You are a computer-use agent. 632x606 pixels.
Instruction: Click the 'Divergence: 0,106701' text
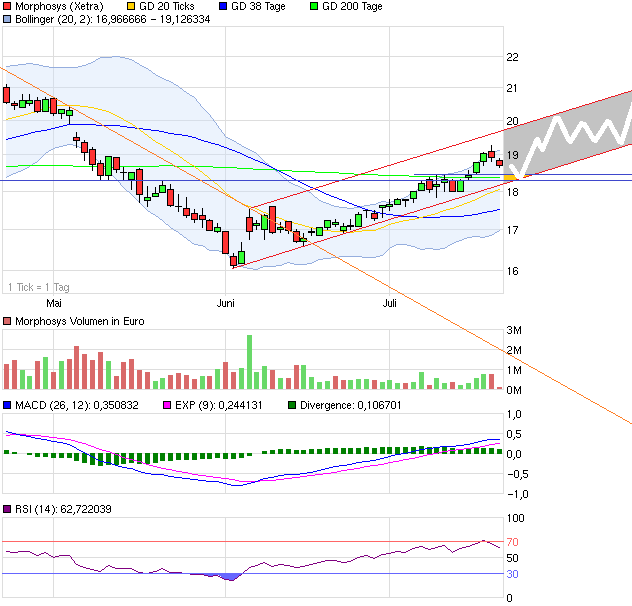pyautogui.click(x=351, y=405)
